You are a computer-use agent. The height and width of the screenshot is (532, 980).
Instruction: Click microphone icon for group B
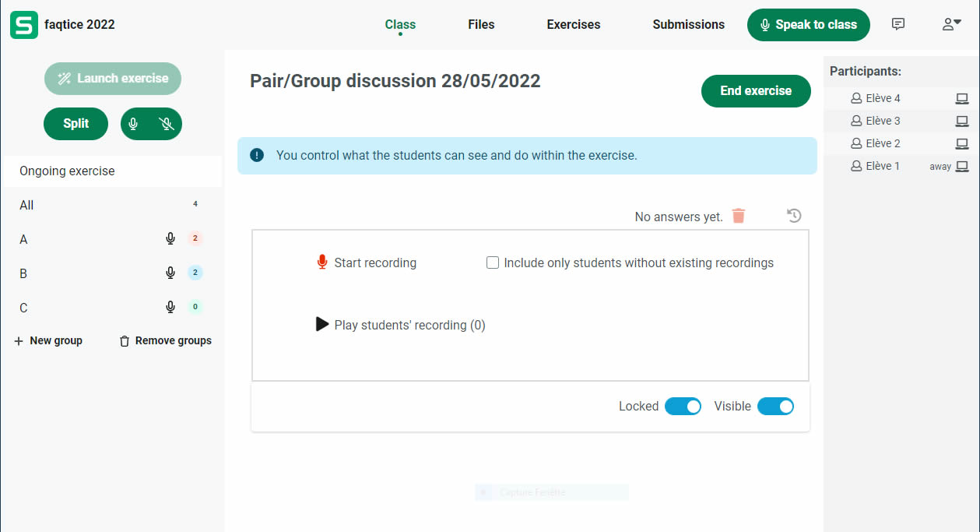click(170, 273)
